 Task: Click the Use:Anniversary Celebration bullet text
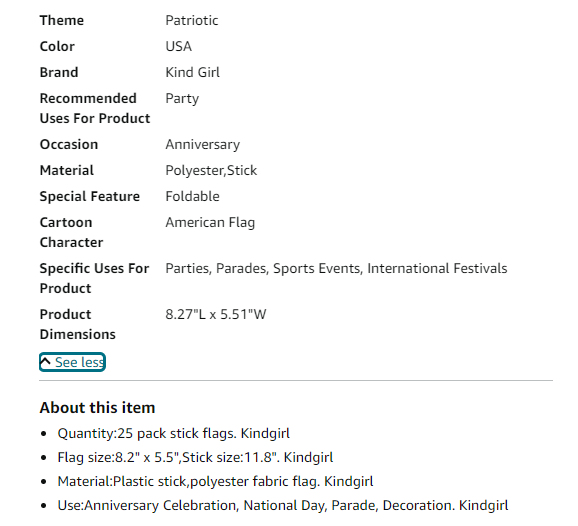283,505
